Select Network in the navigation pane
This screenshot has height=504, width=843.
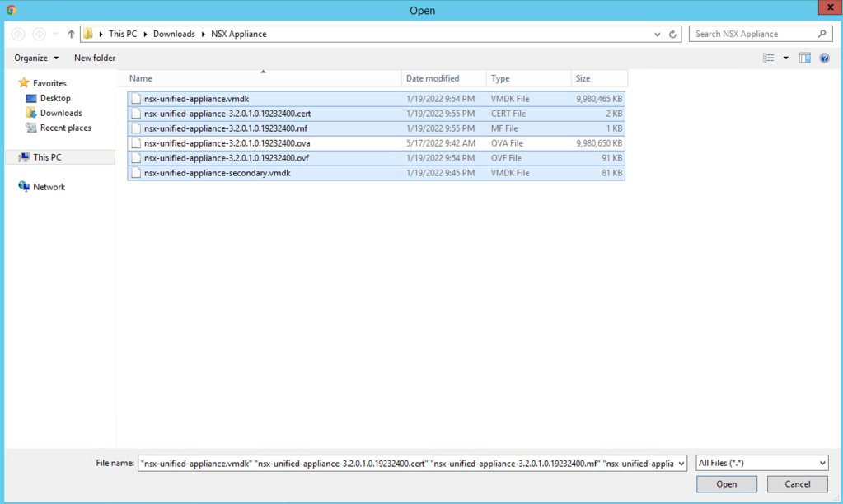(x=49, y=187)
